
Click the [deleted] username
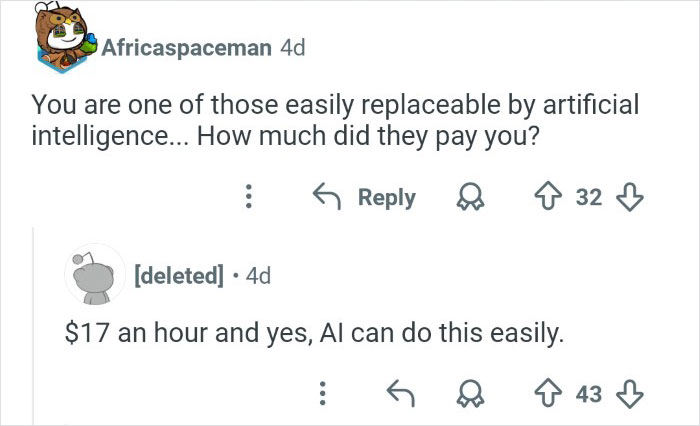180,275
